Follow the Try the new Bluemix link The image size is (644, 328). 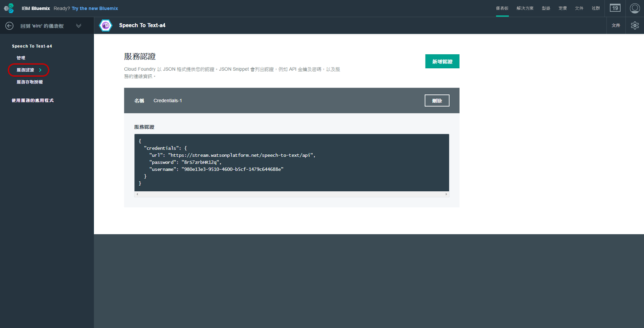point(95,8)
